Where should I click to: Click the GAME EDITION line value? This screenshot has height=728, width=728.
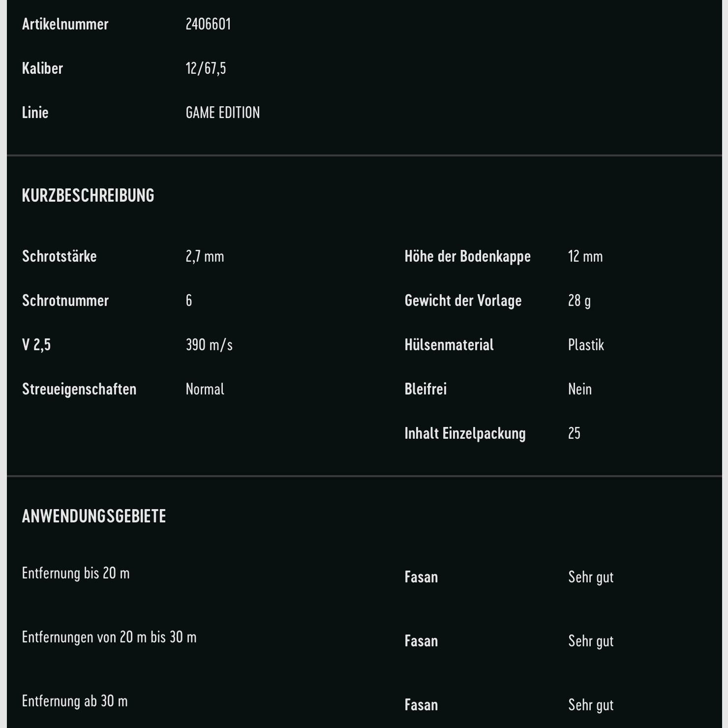222,113
